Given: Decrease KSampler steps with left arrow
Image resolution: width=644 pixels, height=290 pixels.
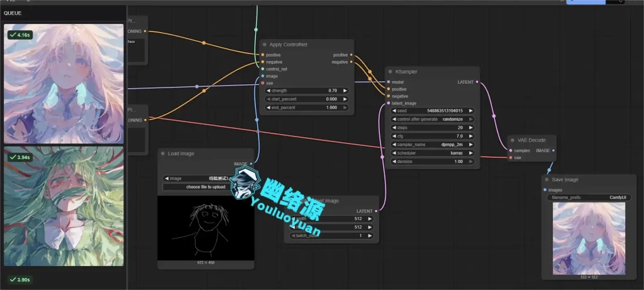Looking at the screenshot, I should [x=393, y=128].
